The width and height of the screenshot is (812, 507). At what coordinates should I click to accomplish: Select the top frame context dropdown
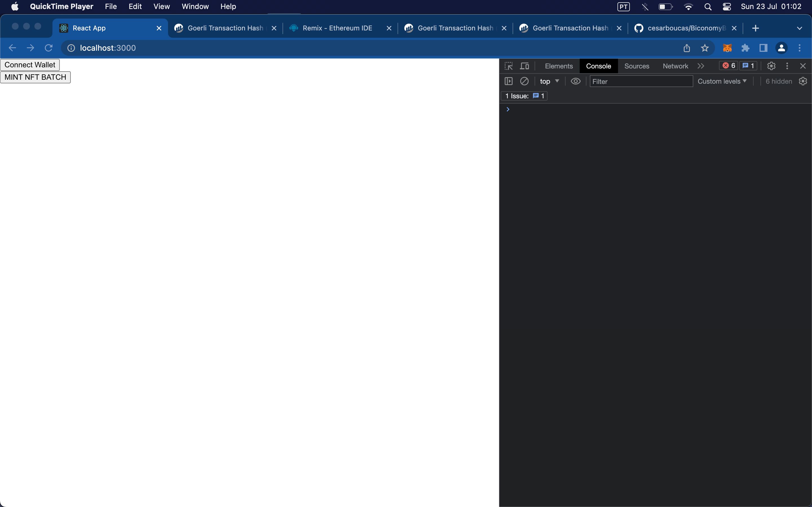point(549,81)
